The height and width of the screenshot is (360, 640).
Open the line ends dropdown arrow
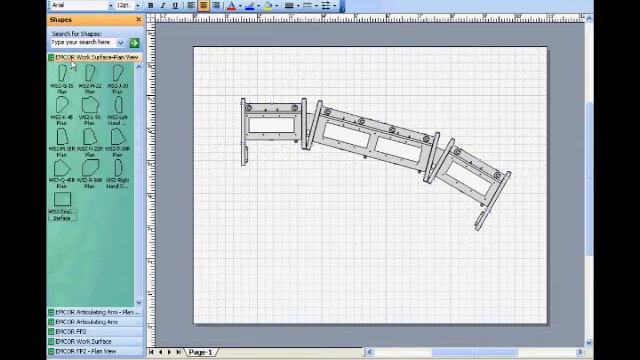(x=335, y=6)
